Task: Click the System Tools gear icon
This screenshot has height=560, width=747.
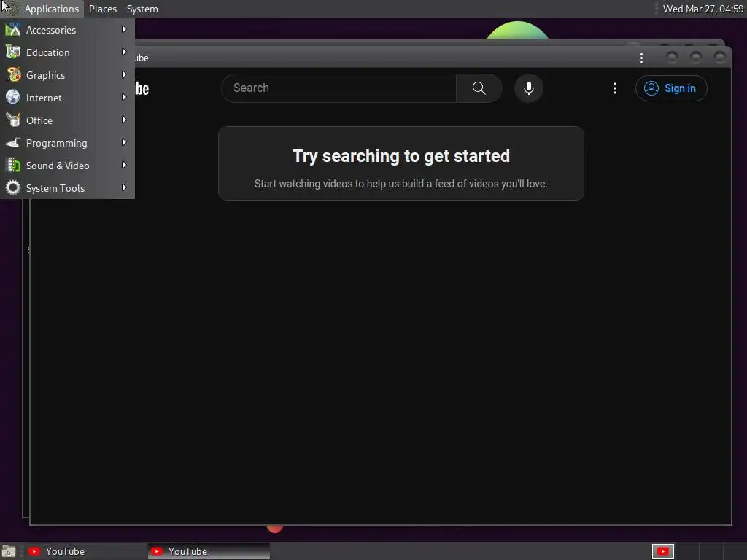Action: (x=13, y=188)
